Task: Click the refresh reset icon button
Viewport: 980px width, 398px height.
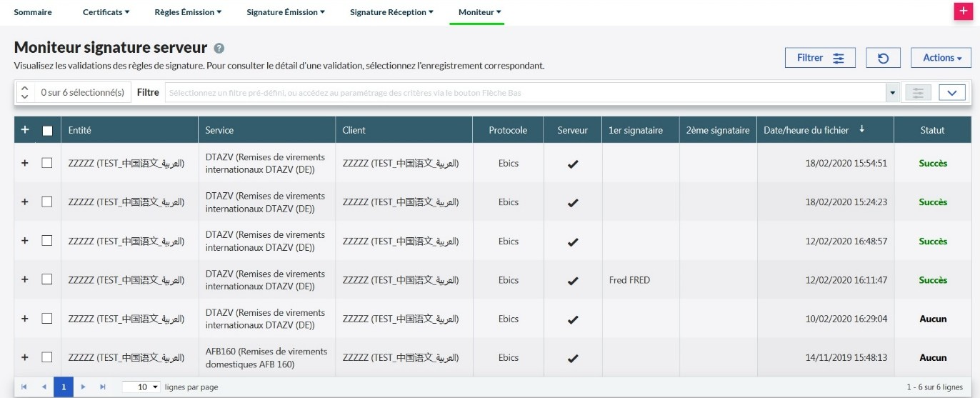Action: [x=883, y=58]
